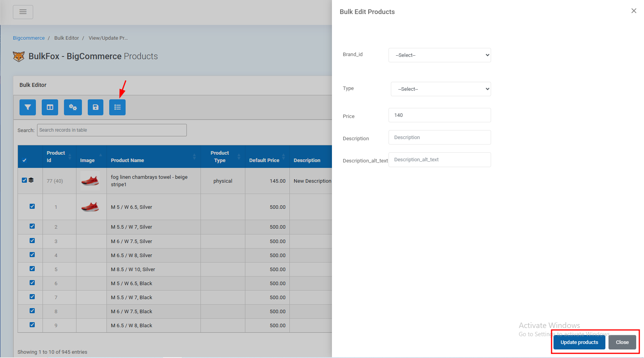Click the Description column header
The width and height of the screenshot is (644, 358).
pos(311,157)
